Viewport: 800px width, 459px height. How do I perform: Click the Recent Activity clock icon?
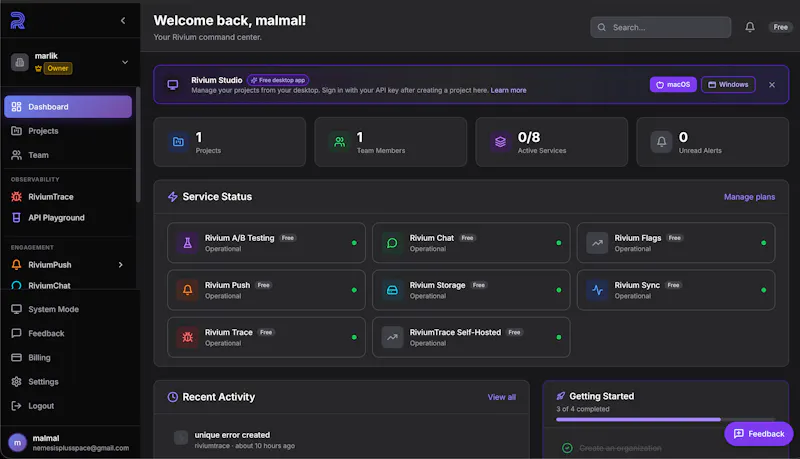(x=173, y=397)
